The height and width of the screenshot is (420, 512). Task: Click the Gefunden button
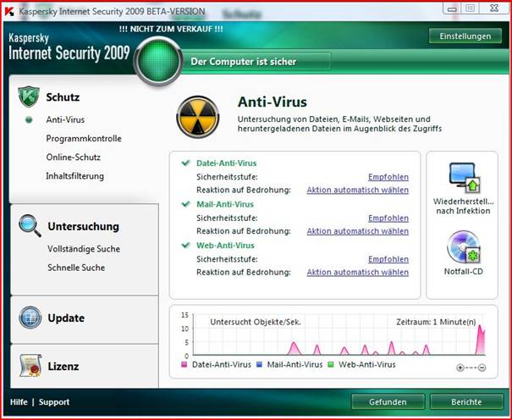point(388,401)
